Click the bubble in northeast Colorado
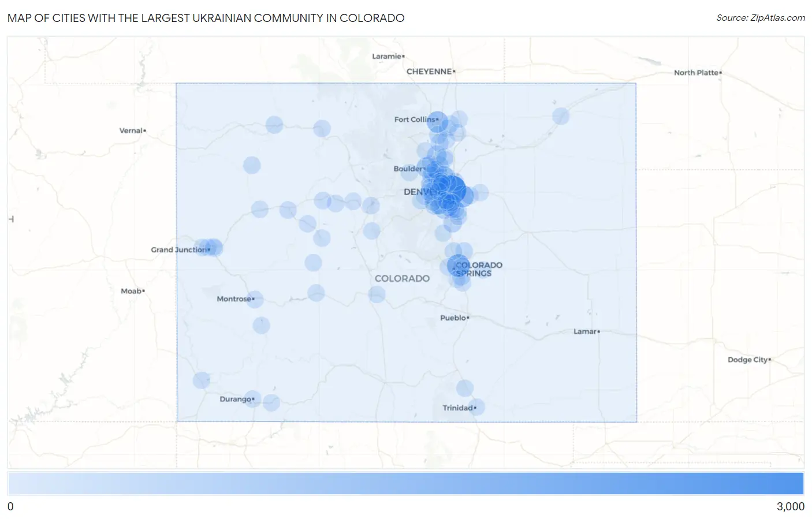Image resolution: width=812 pixels, height=519 pixels. (561, 116)
